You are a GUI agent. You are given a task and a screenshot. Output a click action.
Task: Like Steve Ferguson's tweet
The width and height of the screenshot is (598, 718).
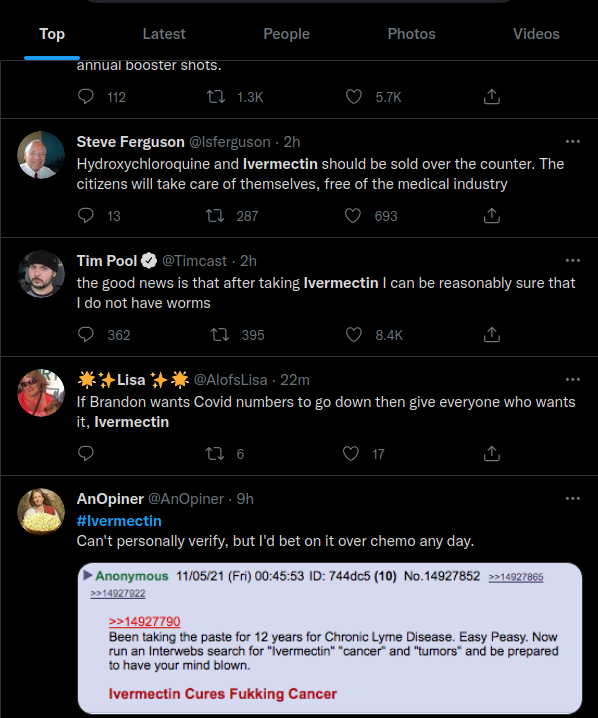click(353, 216)
